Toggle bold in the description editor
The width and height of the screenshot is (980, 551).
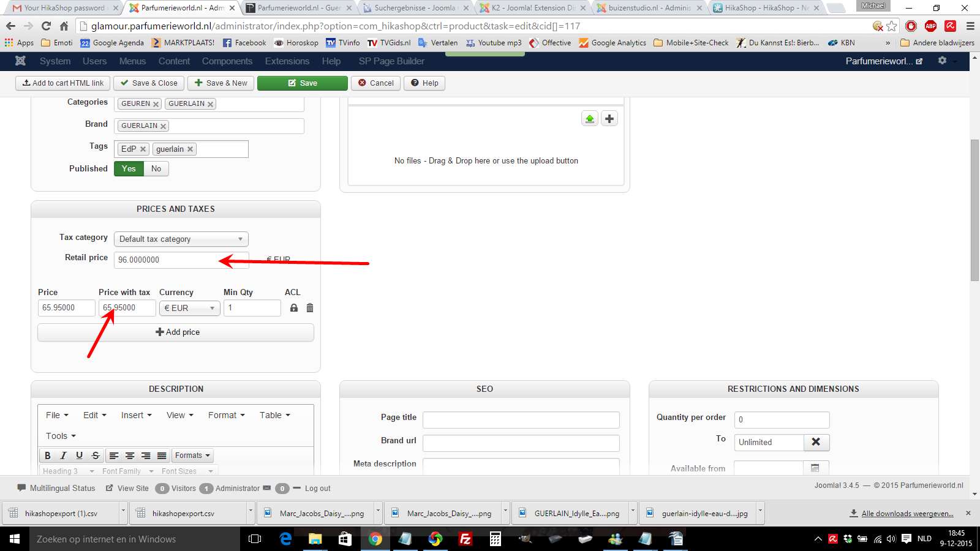point(47,455)
